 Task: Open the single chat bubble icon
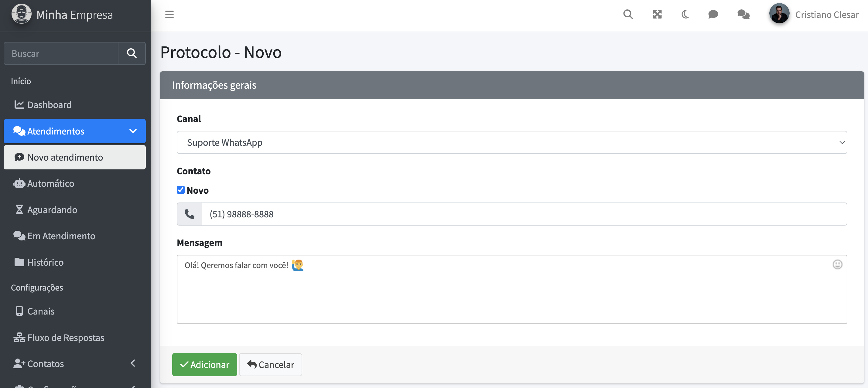point(713,15)
